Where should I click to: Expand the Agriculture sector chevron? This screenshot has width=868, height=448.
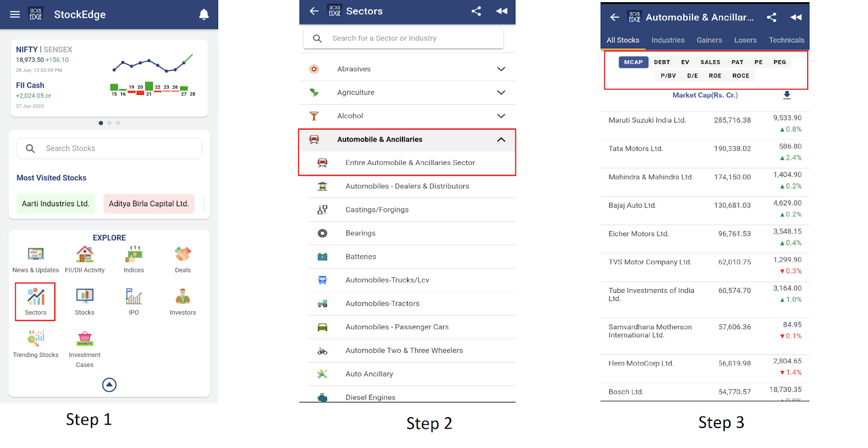tap(501, 92)
